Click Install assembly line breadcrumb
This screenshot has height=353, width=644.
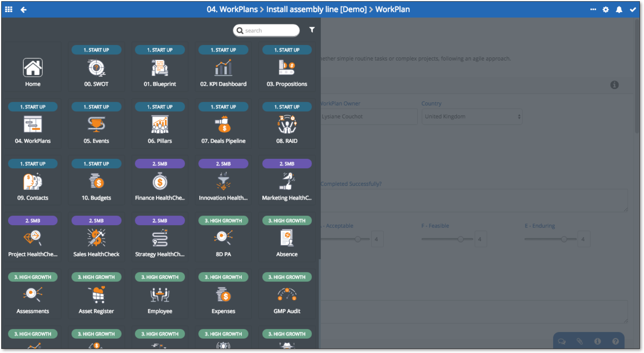pos(316,10)
